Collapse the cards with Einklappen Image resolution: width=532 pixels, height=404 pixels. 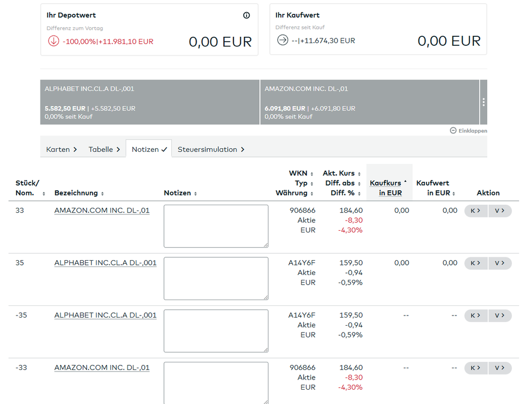tap(468, 131)
